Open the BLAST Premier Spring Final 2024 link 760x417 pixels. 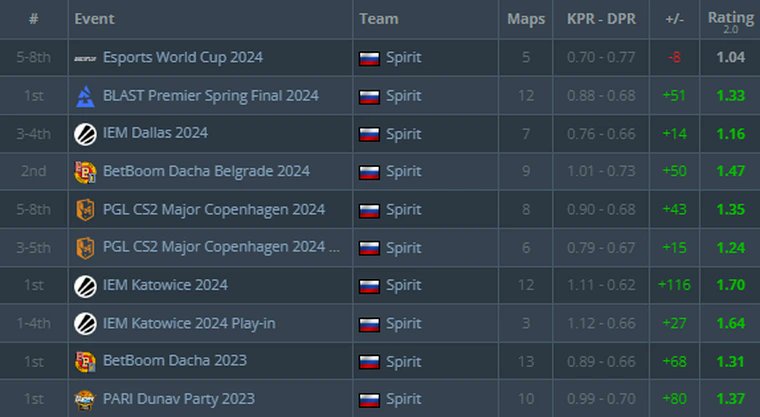[211, 96]
